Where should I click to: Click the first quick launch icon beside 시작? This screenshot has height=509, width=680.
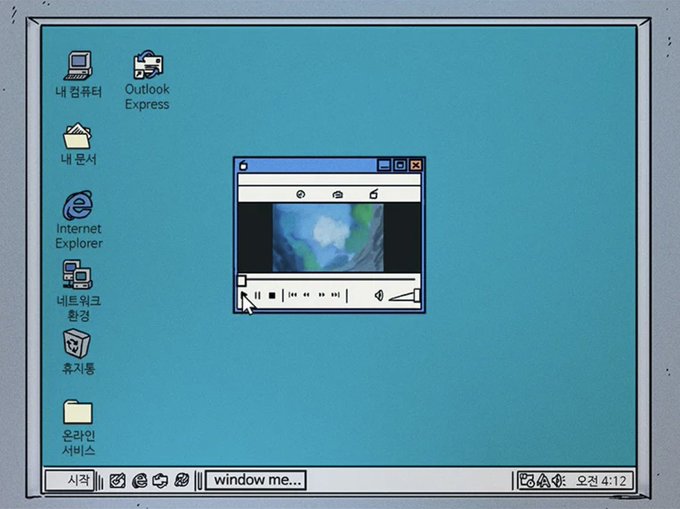click(117, 480)
